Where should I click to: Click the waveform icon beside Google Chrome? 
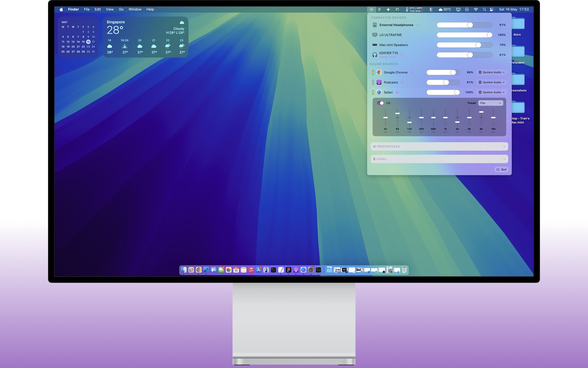[412, 72]
